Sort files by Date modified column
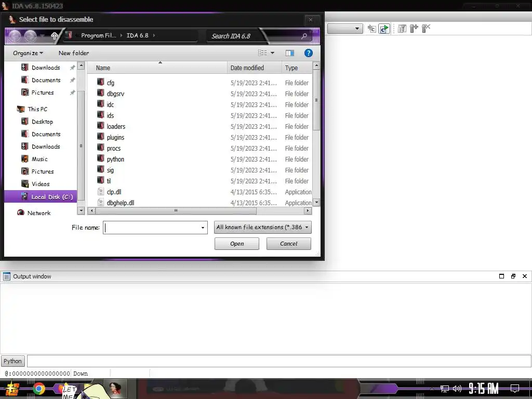The height and width of the screenshot is (399, 532). coord(255,68)
